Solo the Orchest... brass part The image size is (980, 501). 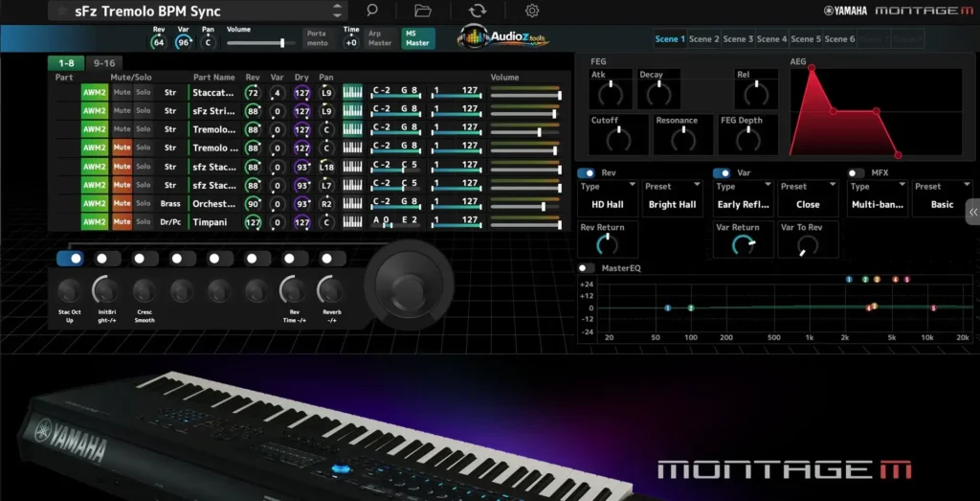144,203
